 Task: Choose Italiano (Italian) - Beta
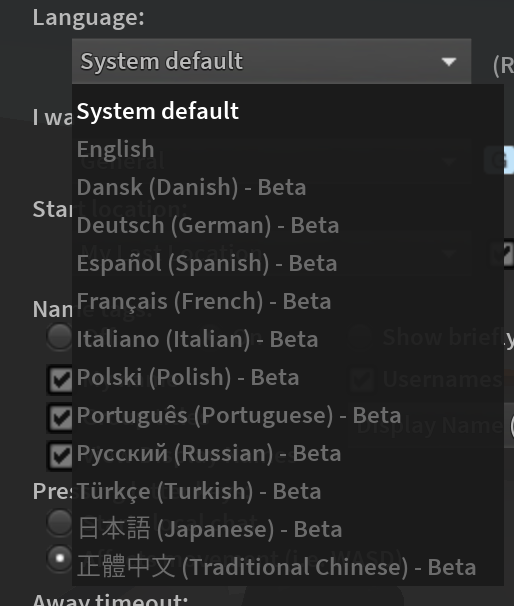[x=288, y=339]
